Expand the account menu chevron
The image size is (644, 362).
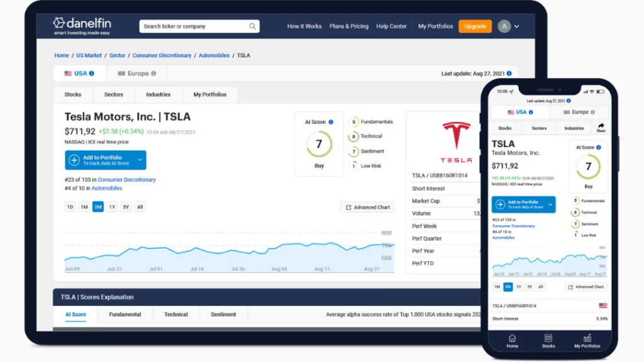click(517, 26)
